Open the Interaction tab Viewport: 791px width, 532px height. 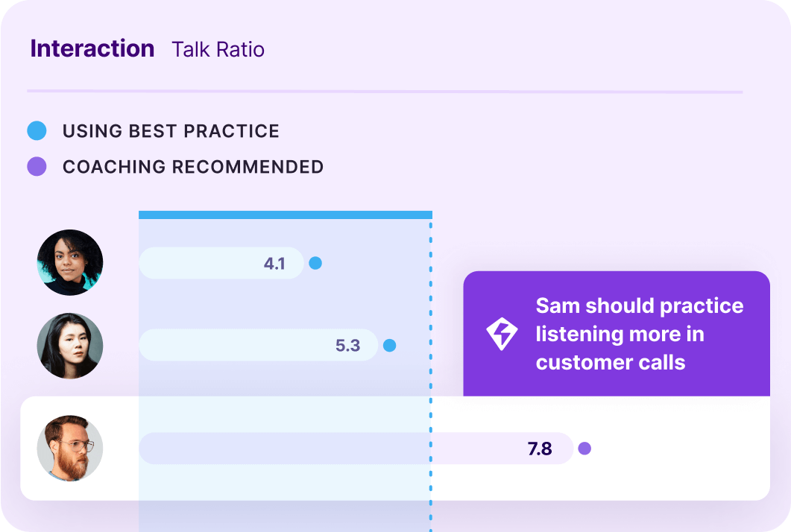[x=92, y=49]
